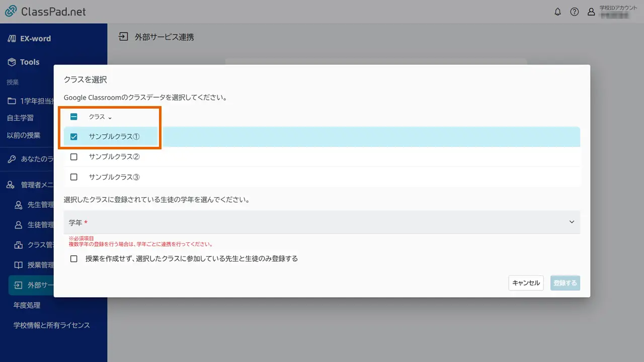
Task: Check the サンプルクラス③ checkbox
Action: (73, 177)
